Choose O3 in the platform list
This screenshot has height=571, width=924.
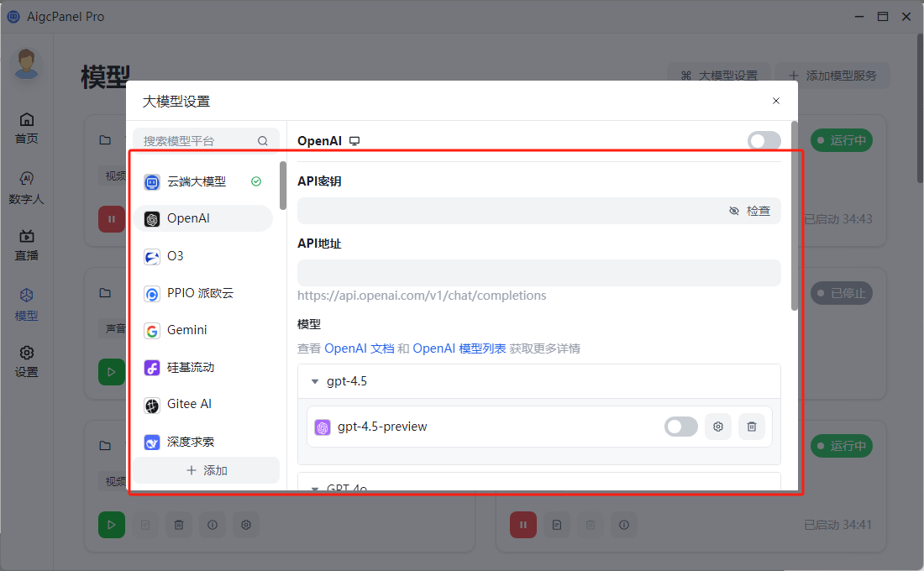click(x=203, y=256)
